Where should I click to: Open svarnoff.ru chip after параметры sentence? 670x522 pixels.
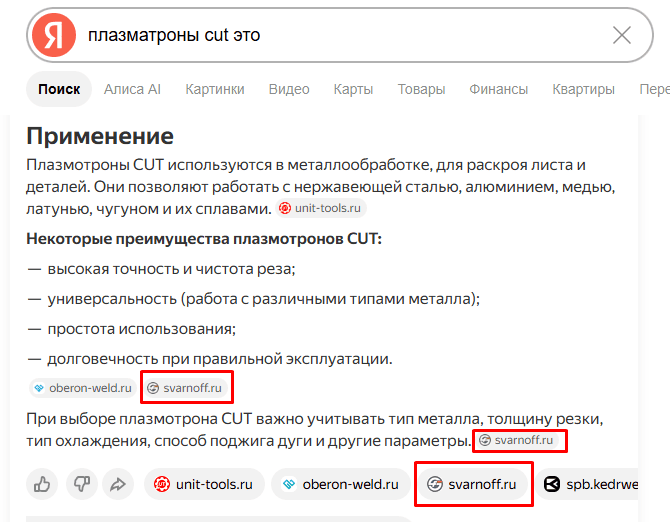click(x=516, y=440)
